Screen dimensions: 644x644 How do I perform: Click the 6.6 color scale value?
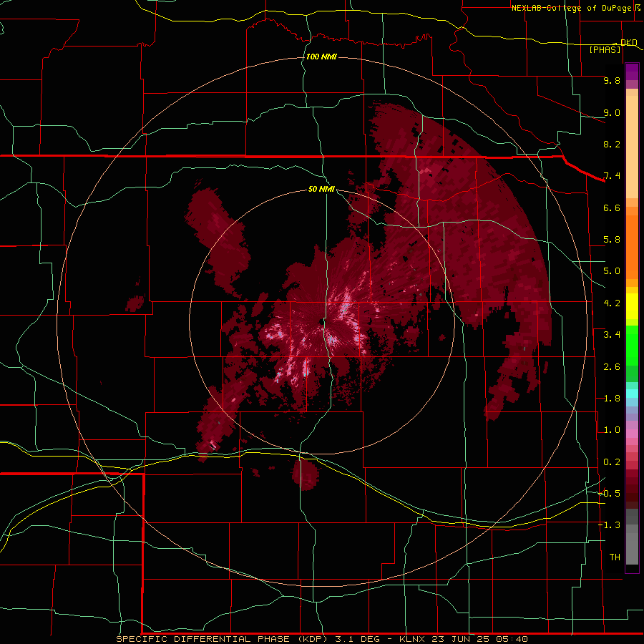pos(612,208)
